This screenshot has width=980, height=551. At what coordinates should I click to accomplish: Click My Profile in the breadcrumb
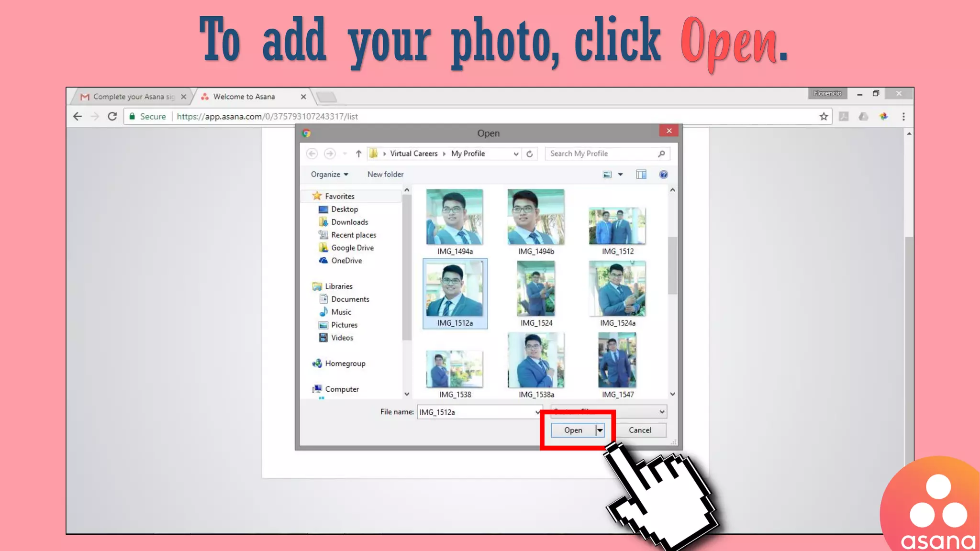[468, 154]
